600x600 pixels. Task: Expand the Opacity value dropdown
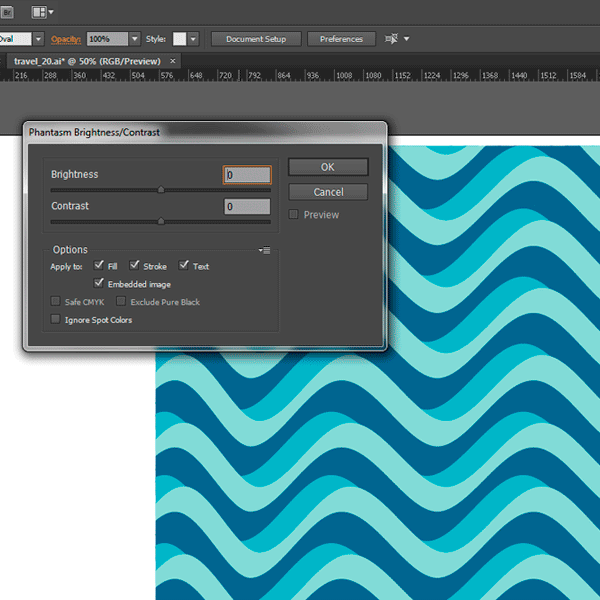[134, 39]
